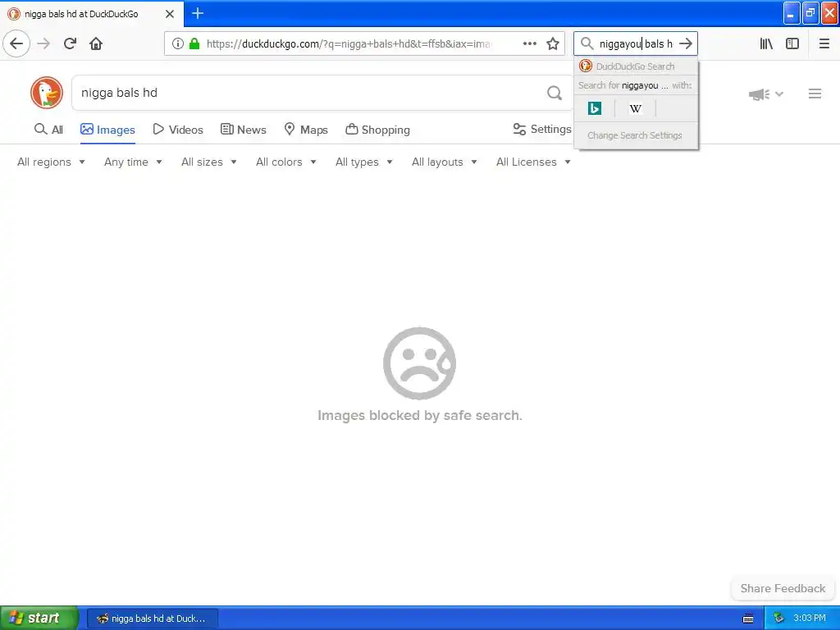Screen dimensions: 840x630
Task: Search with Bing engine icon
Action: (595, 108)
